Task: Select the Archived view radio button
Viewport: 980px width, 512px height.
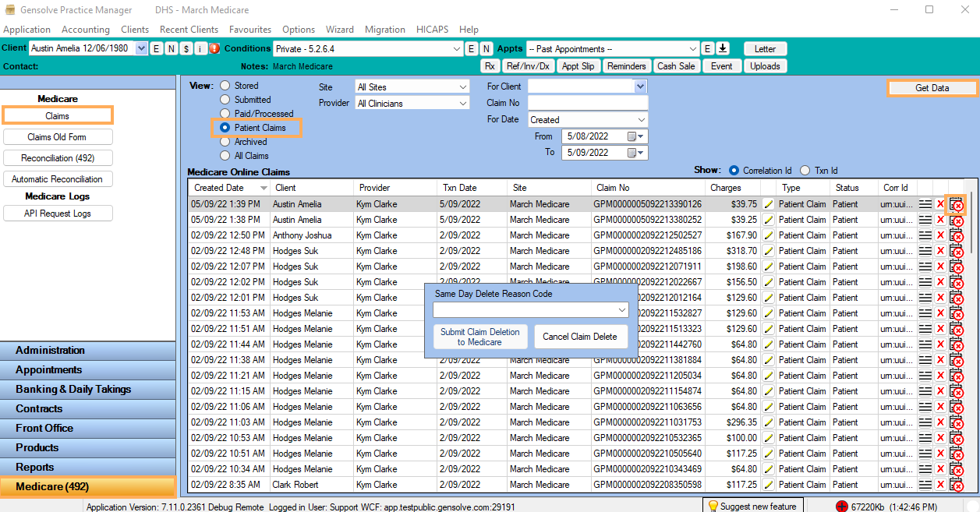Action: (225, 142)
